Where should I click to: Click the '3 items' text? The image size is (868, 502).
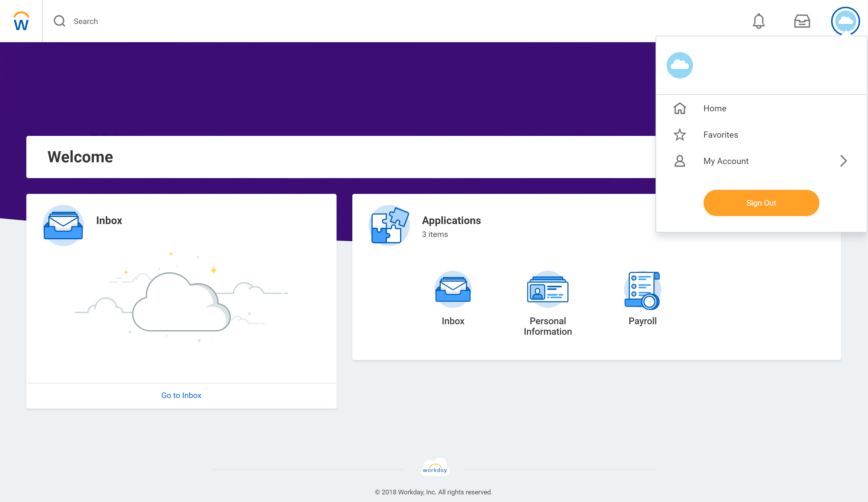pos(435,234)
